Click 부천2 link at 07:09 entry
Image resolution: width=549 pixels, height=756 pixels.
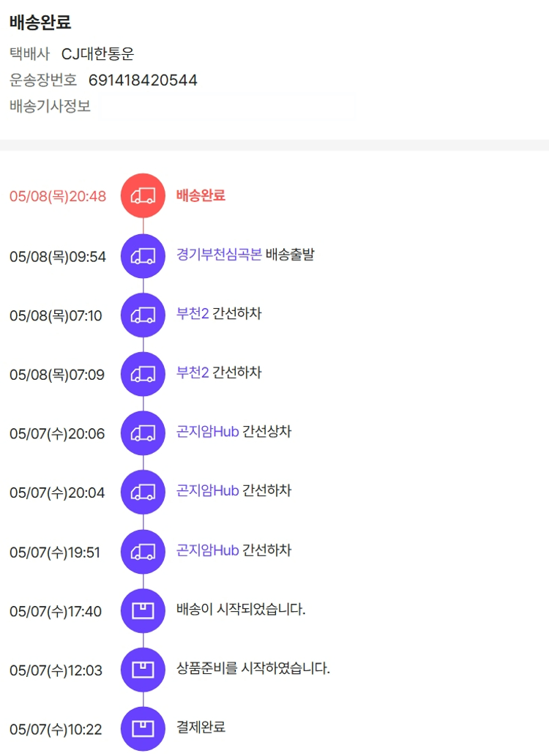(193, 373)
